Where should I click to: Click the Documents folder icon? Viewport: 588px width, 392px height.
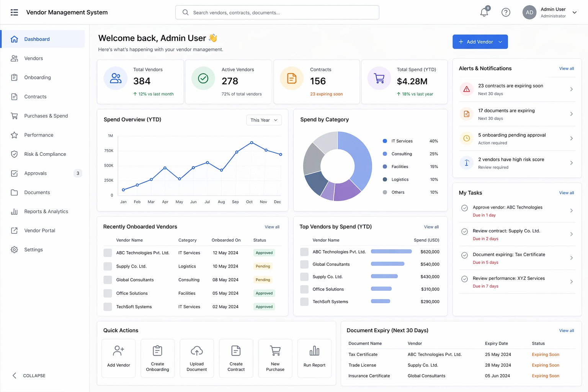14,192
